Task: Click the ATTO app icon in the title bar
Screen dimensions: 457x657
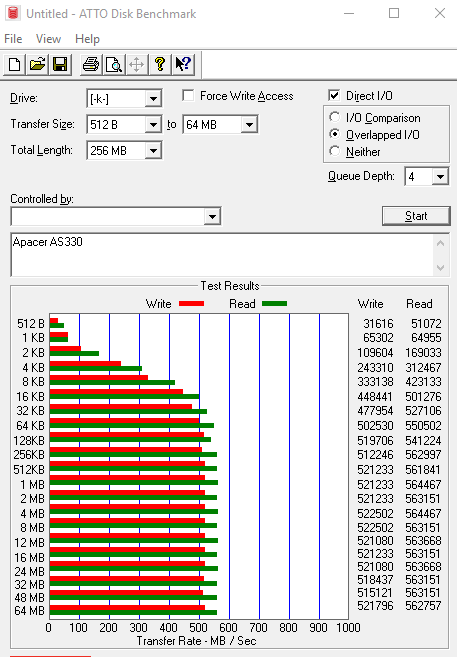Action: click(13, 13)
